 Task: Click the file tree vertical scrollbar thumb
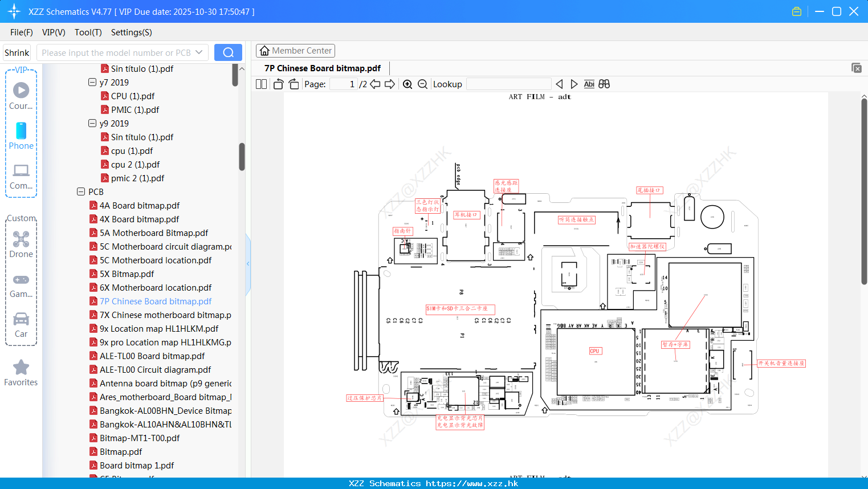pos(242,157)
